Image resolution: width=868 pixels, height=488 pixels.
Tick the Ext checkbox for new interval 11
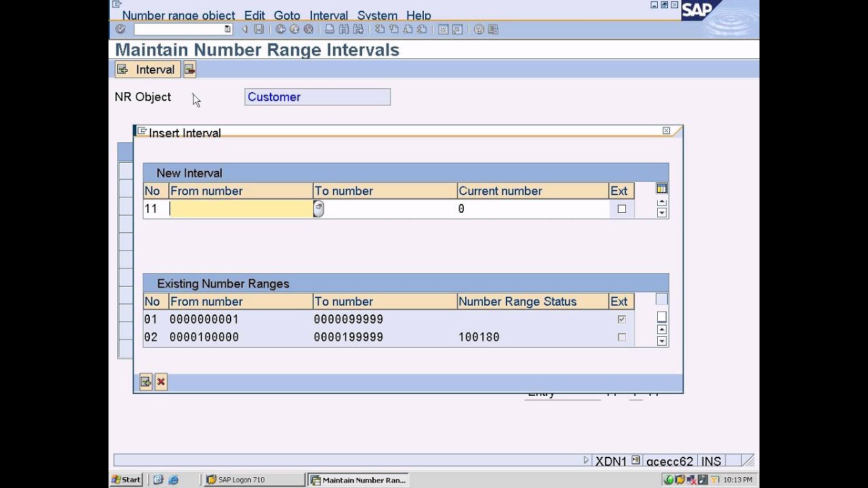[622, 209]
